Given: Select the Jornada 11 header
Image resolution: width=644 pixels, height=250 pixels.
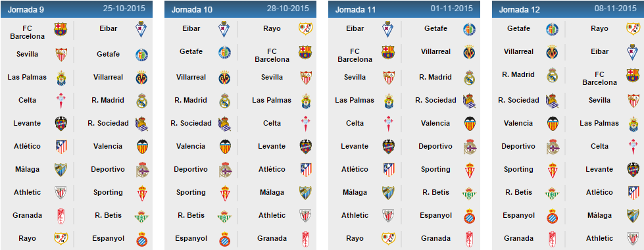Looking at the screenshot, I should pos(404,9).
